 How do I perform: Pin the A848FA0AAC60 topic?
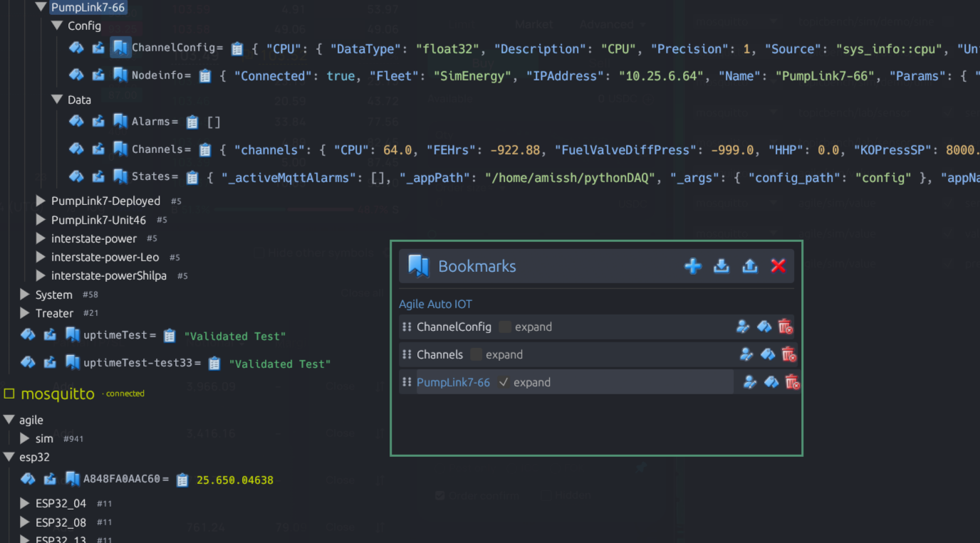[x=50, y=479]
